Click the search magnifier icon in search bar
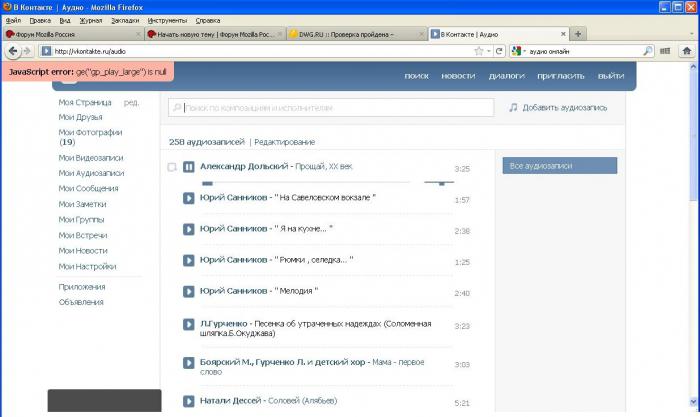Image resolution: width=700 pixels, height=417 pixels. [647, 51]
